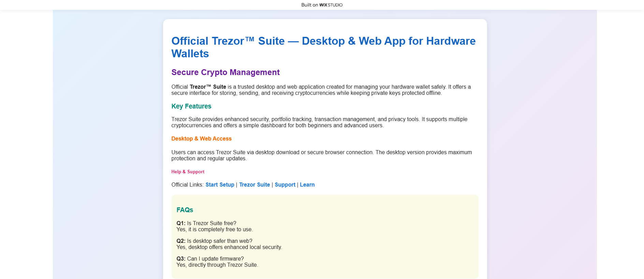Open the Start Setup link
Screen dimensions: 644x279
(x=220, y=185)
